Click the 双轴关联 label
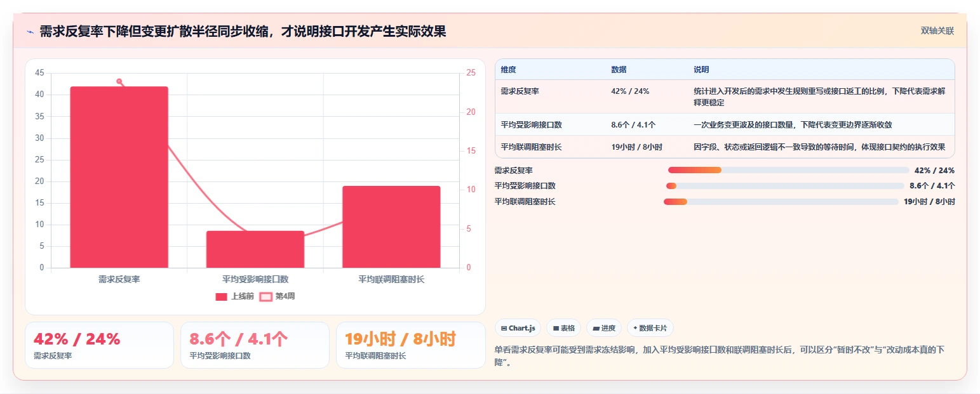This screenshot has height=394, width=980. 937,31
